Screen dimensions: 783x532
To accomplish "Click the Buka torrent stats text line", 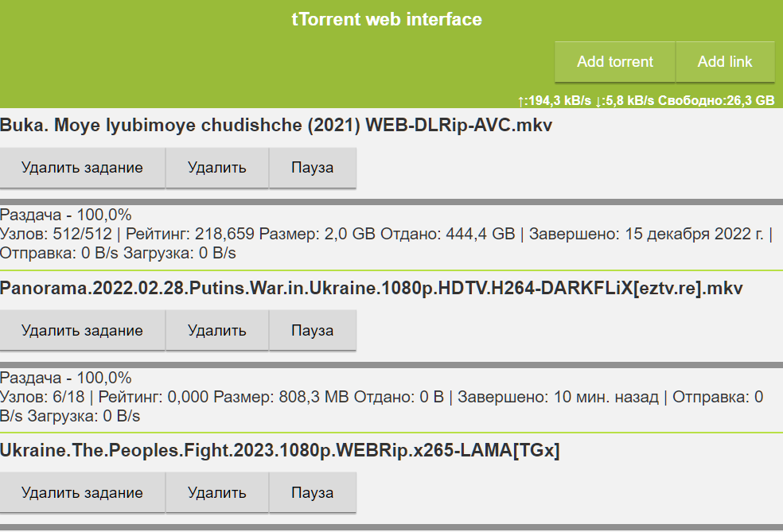I will coord(387,234).
